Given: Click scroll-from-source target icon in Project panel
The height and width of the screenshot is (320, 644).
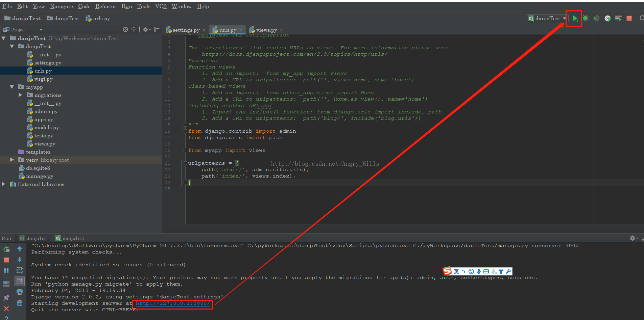Looking at the screenshot, I should pyautogui.click(x=125, y=30).
